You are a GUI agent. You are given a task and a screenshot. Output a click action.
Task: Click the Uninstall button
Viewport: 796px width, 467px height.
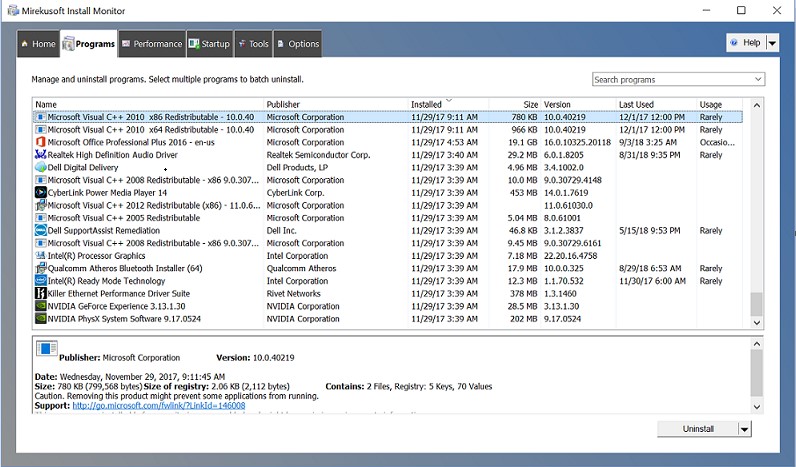click(x=698, y=429)
